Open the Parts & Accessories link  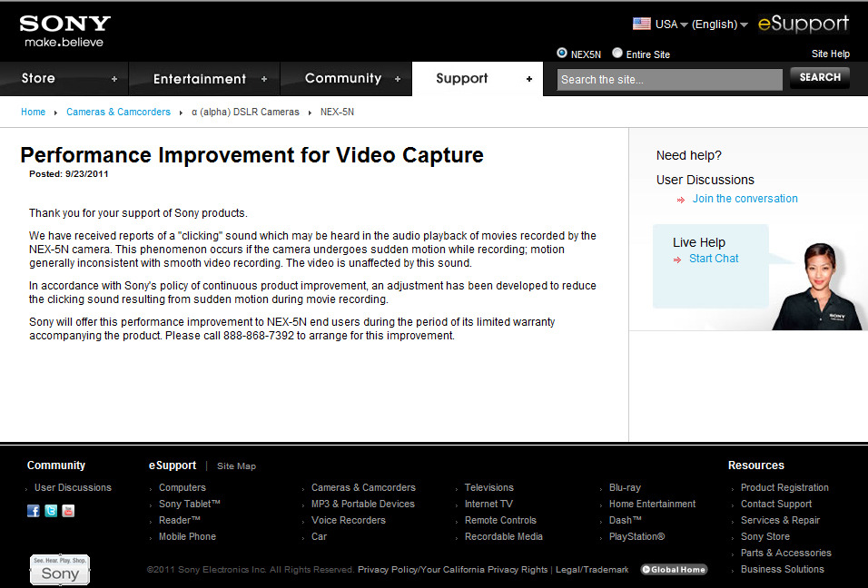(785, 553)
